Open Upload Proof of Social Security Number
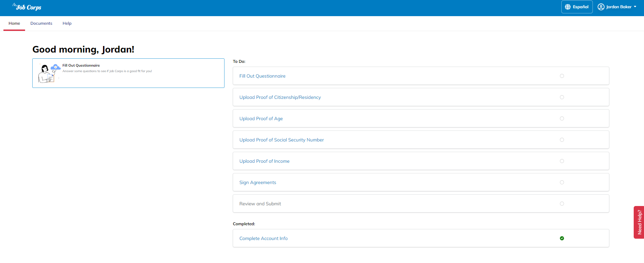Viewport: 644px width, 263px height. coord(281,140)
